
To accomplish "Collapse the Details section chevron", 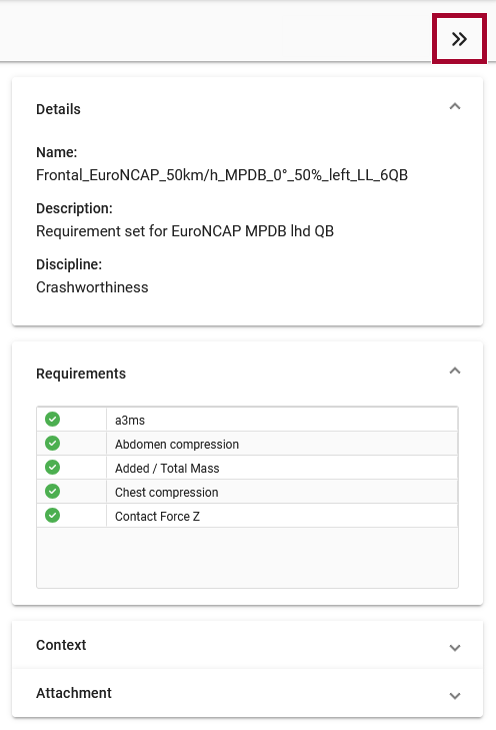I will click(x=455, y=107).
